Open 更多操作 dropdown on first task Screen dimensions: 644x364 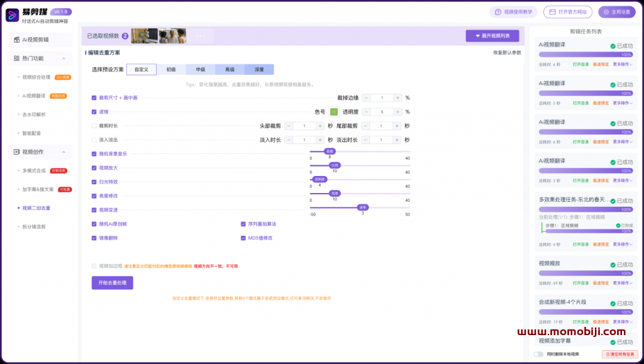(622, 64)
